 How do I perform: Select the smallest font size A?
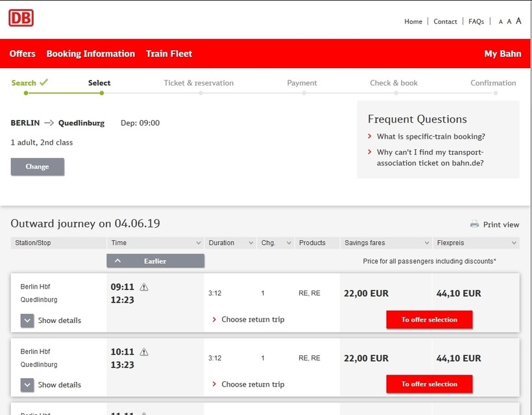tap(500, 22)
